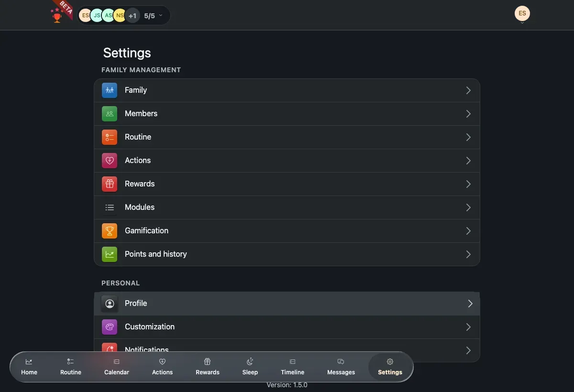This screenshot has width=574, height=392.
Task: Click the orange Routine list icon
Action: tap(110, 137)
